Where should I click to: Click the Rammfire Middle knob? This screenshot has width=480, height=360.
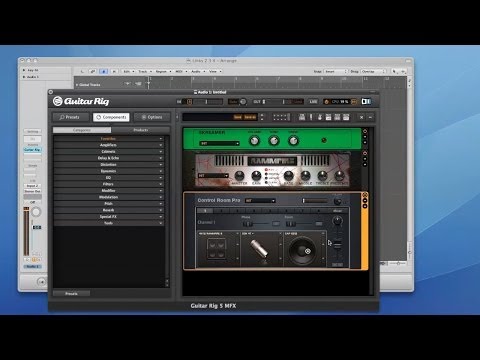[305, 175]
